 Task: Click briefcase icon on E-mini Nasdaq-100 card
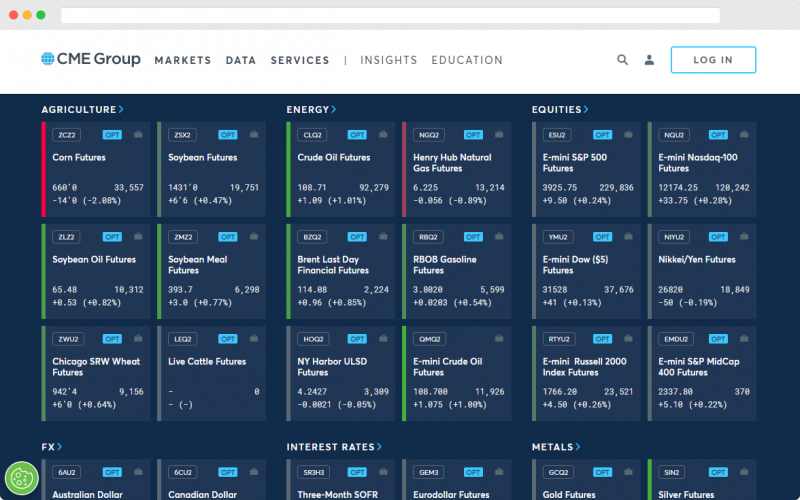coord(744,135)
